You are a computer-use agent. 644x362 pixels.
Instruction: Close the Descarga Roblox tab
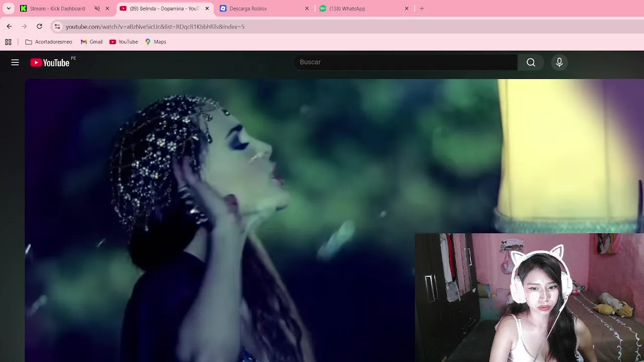tap(307, 9)
